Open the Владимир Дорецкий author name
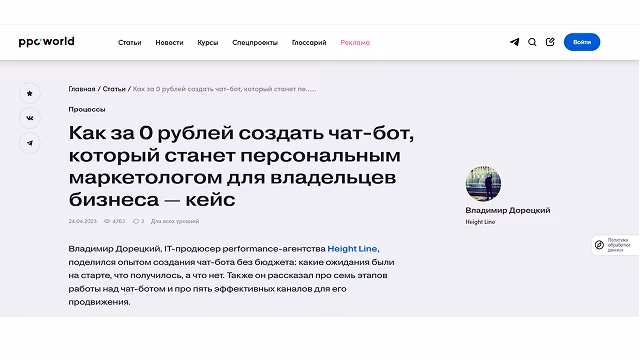The image size is (640, 360). point(508,210)
